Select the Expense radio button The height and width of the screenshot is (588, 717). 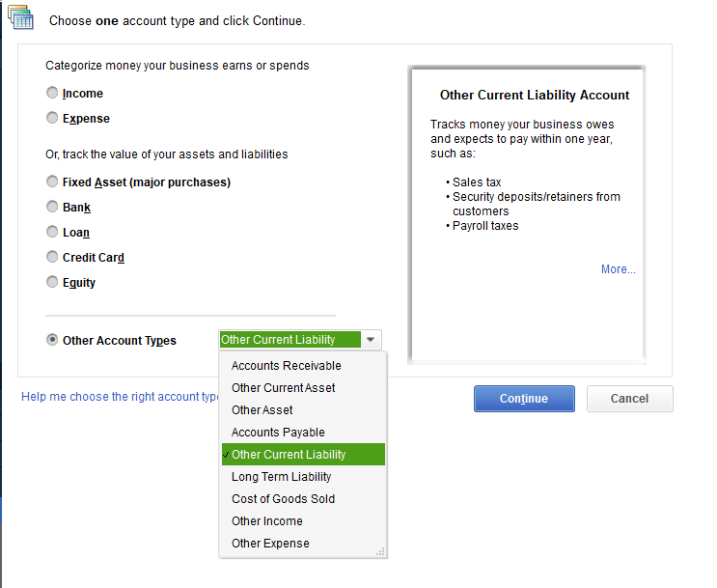52,119
